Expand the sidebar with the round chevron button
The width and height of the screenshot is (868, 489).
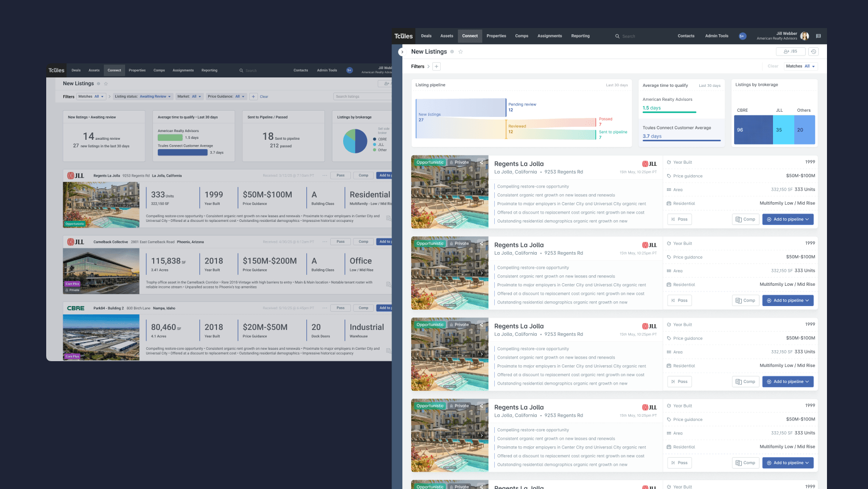coord(402,52)
